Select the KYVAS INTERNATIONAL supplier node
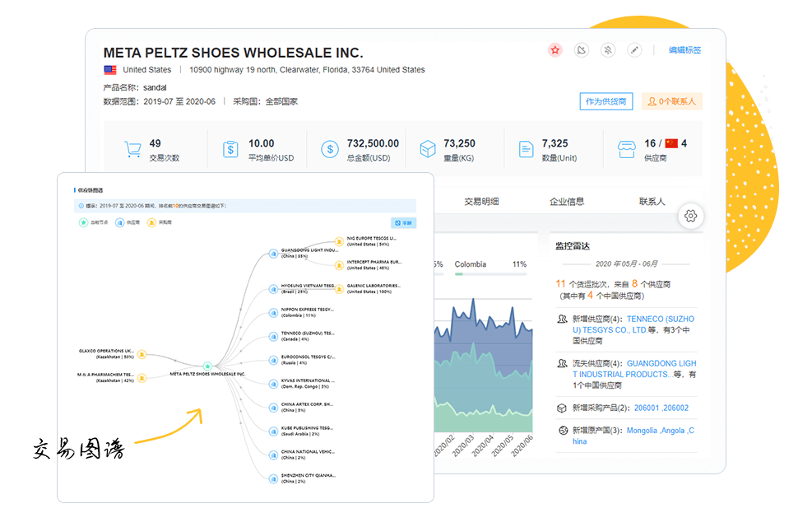This screenshot has height=513, width=812. coord(273,384)
